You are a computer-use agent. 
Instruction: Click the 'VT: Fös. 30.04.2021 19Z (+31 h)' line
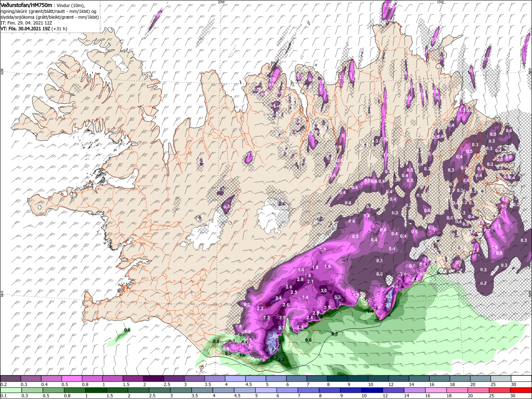click(34, 29)
